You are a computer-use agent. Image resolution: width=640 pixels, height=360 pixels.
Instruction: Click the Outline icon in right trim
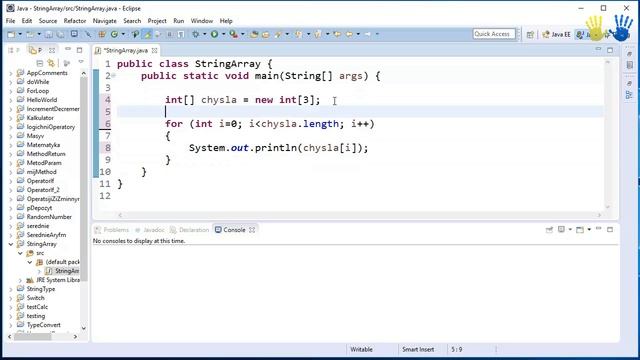629,95
